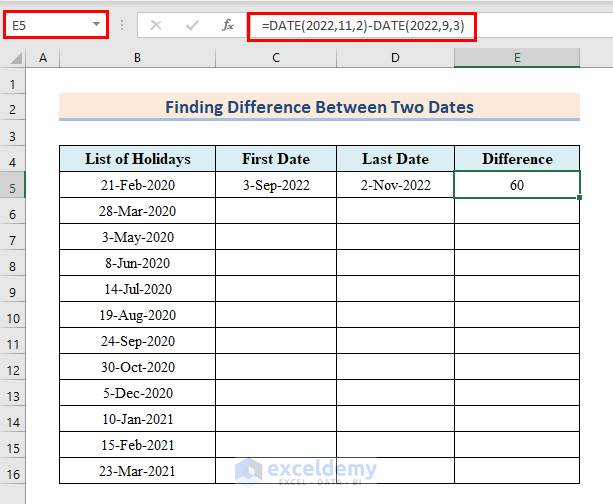This screenshot has height=504, width=613.
Task: Select column A header
Action: [x=43, y=58]
